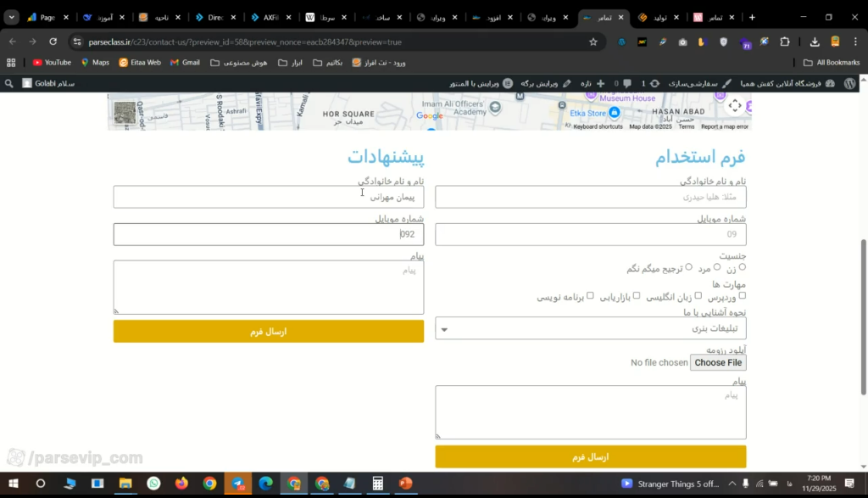Image resolution: width=868 pixels, height=498 pixels.
Task: Open the Golabi user account menu
Action: coord(48,83)
